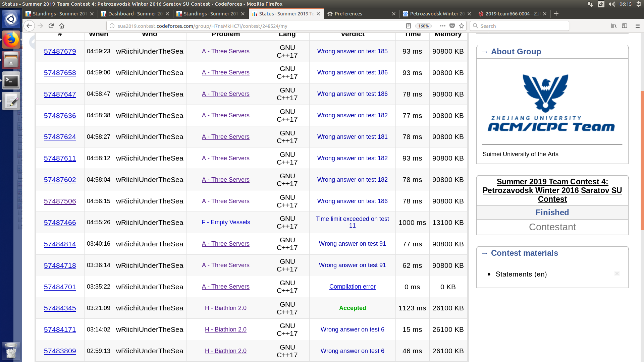
Task: Toggle reader view icon in address bar
Action: (x=408, y=26)
